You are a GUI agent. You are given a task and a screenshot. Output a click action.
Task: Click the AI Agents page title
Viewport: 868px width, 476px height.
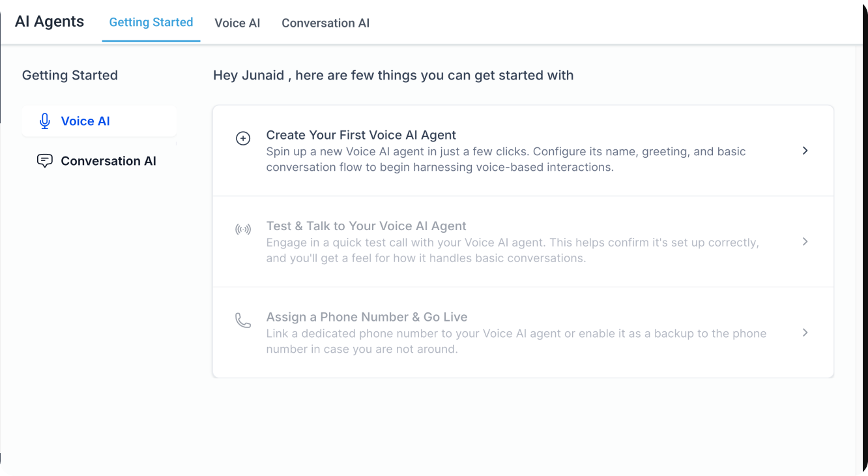tap(50, 22)
